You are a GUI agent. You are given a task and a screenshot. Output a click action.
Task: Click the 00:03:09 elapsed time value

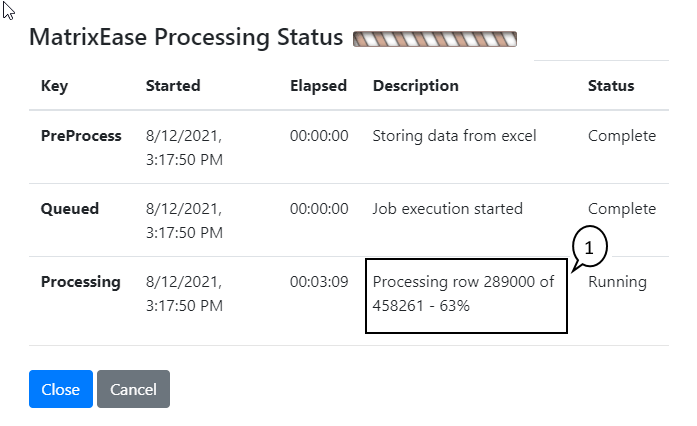pyautogui.click(x=319, y=282)
